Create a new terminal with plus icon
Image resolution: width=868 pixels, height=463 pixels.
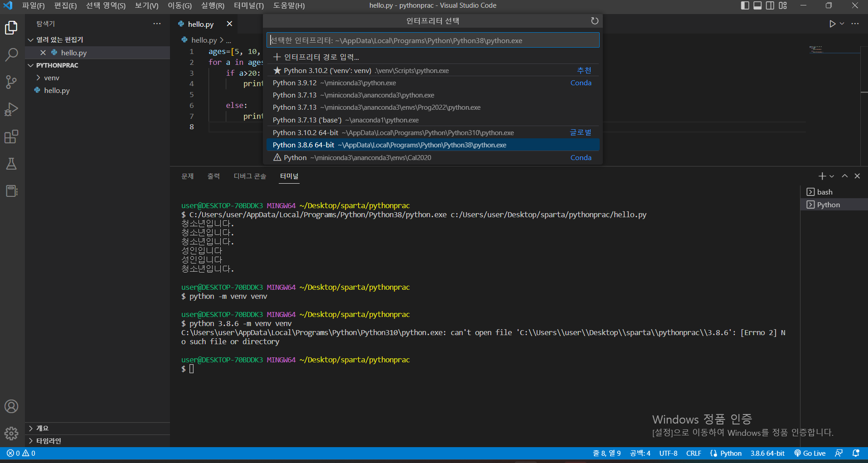[x=822, y=176]
